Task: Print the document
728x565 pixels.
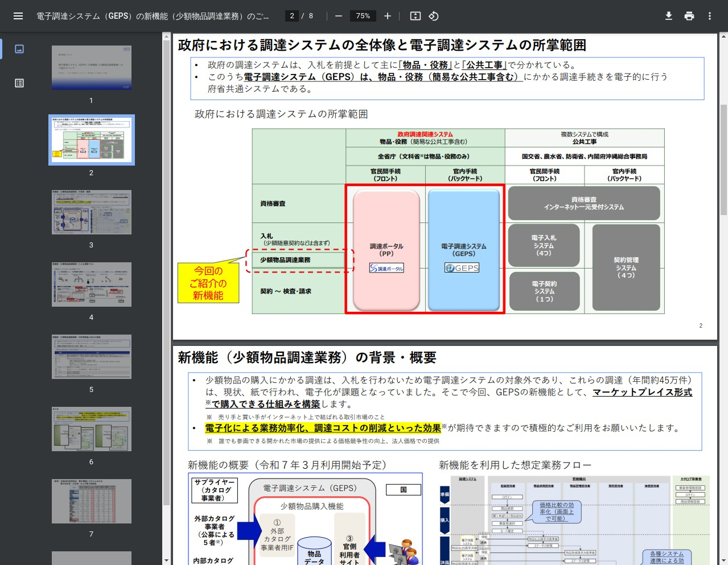Action: point(689,16)
